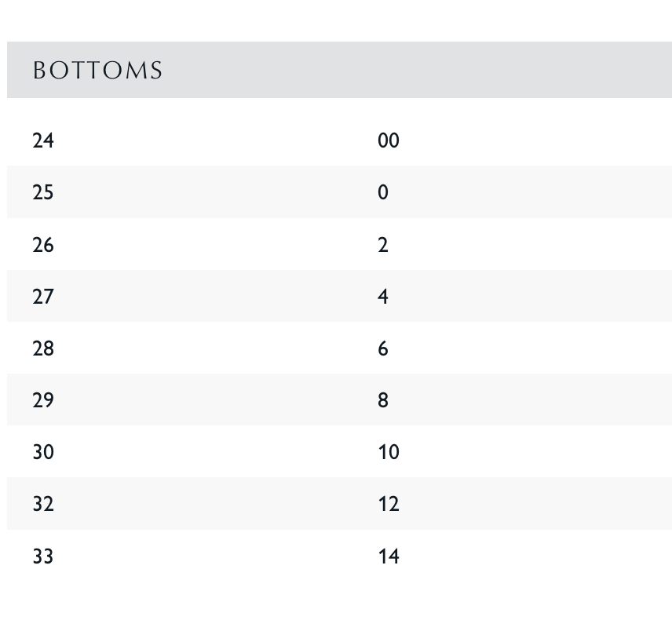The height and width of the screenshot is (620, 672).
Task: Select waist size 27 cell
Action: click(x=43, y=297)
